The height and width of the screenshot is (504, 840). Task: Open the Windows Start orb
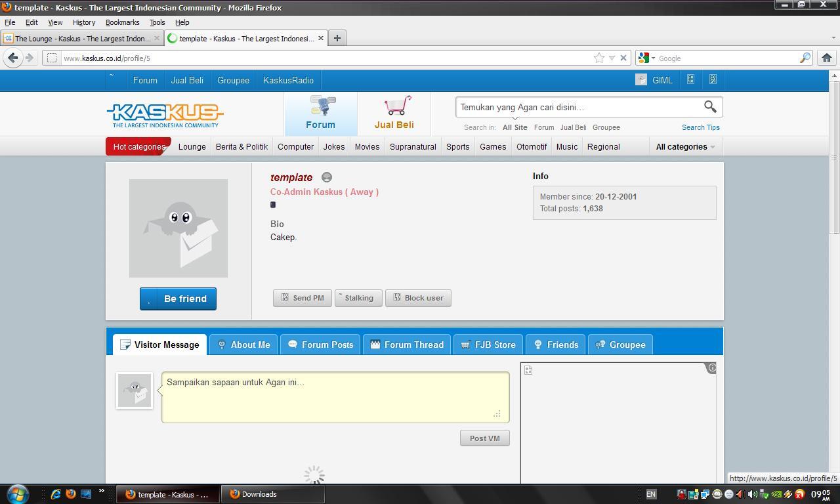point(17,493)
